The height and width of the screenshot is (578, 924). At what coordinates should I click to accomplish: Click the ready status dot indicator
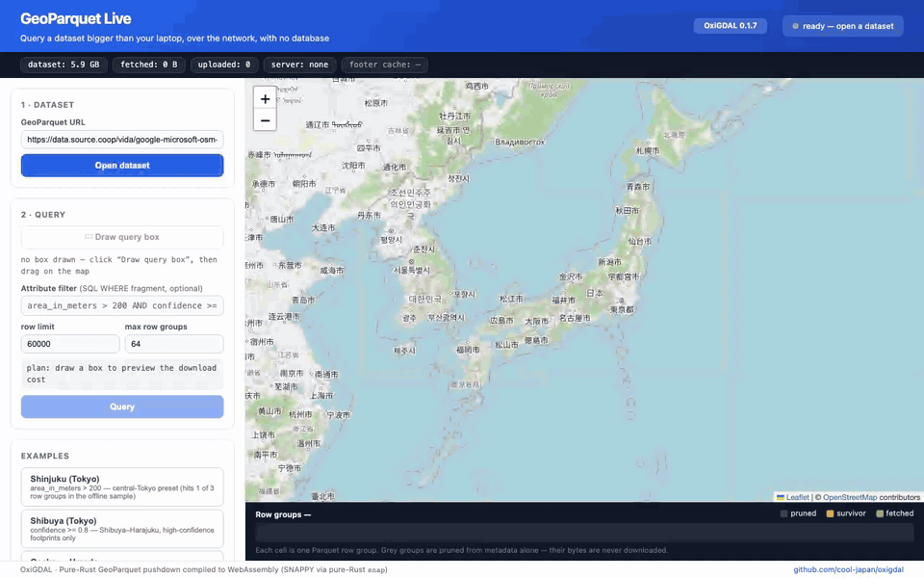coord(796,26)
